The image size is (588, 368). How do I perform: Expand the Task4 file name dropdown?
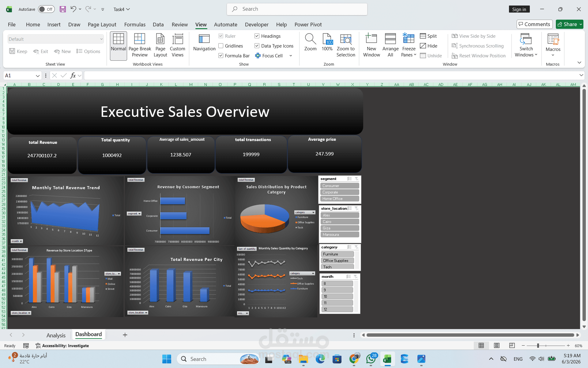128,9
